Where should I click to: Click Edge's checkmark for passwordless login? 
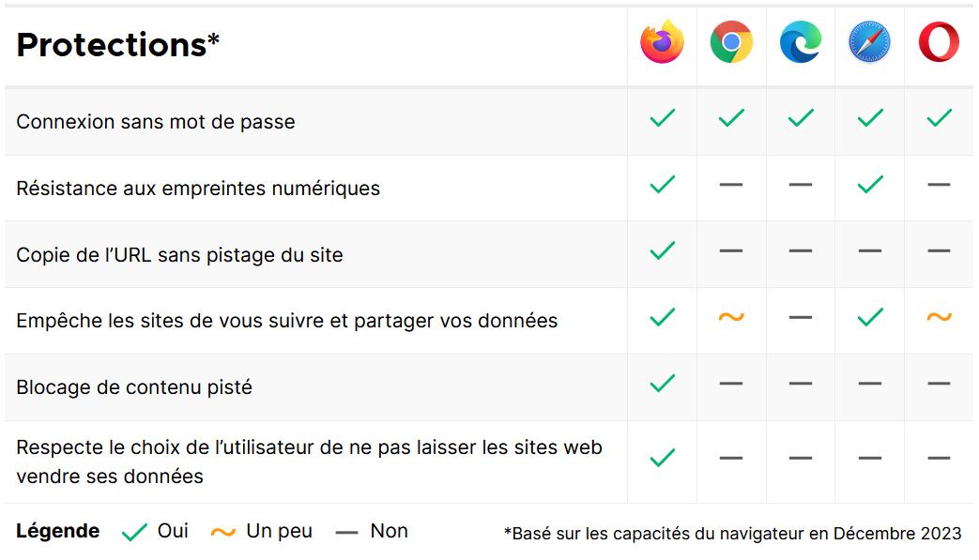pyautogui.click(x=801, y=117)
